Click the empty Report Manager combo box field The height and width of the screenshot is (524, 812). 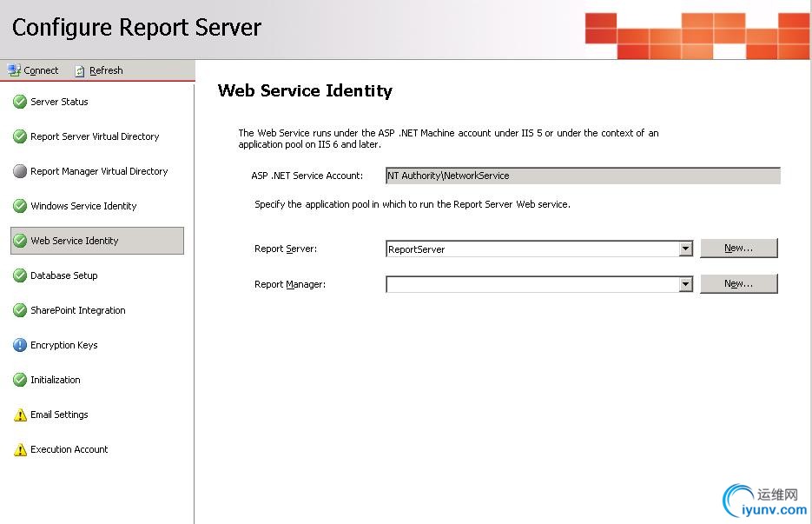[532, 284]
